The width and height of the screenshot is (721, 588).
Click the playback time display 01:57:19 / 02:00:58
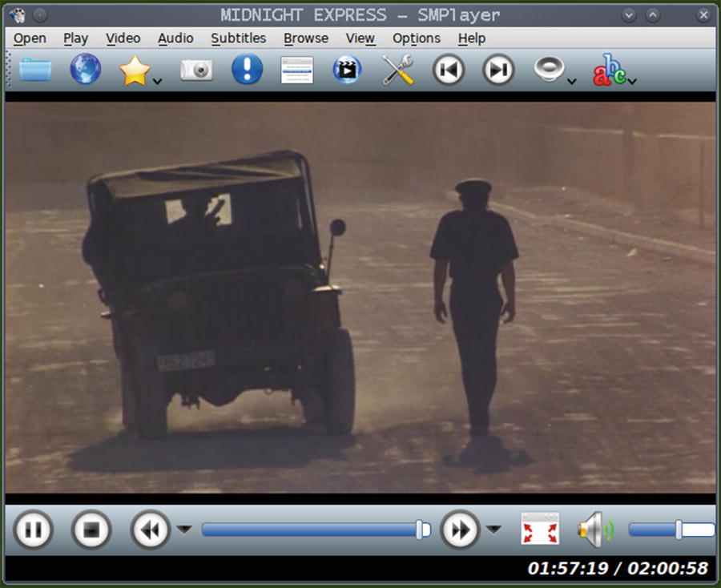[x=618, y=569]
